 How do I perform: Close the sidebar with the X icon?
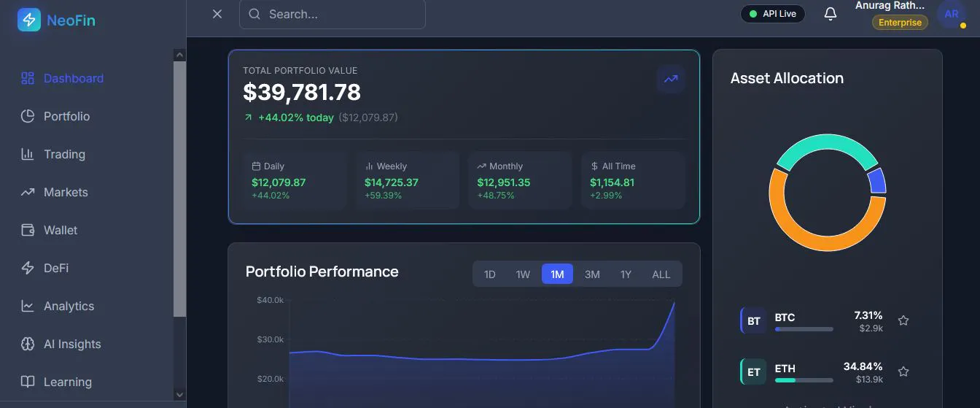pos(217,14)
